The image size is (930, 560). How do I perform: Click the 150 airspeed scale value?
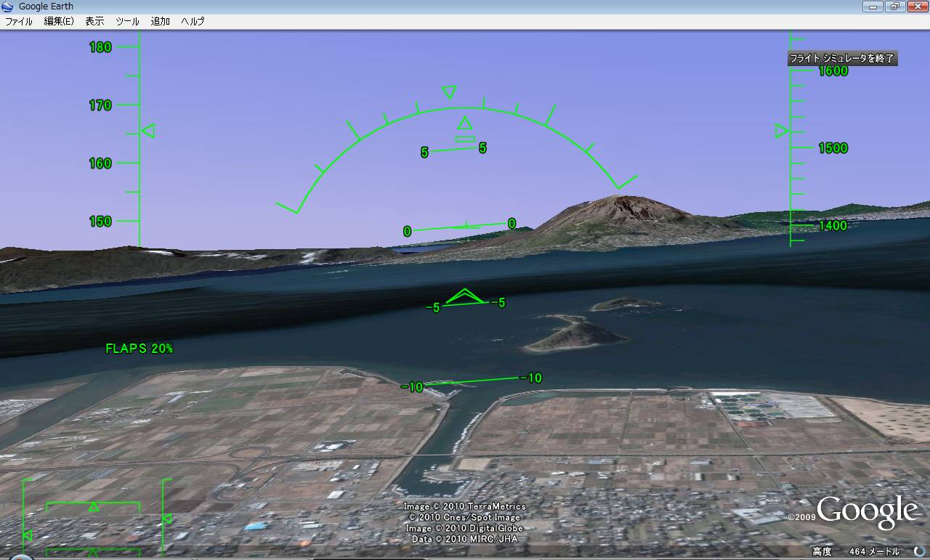[x=100, y=222]
